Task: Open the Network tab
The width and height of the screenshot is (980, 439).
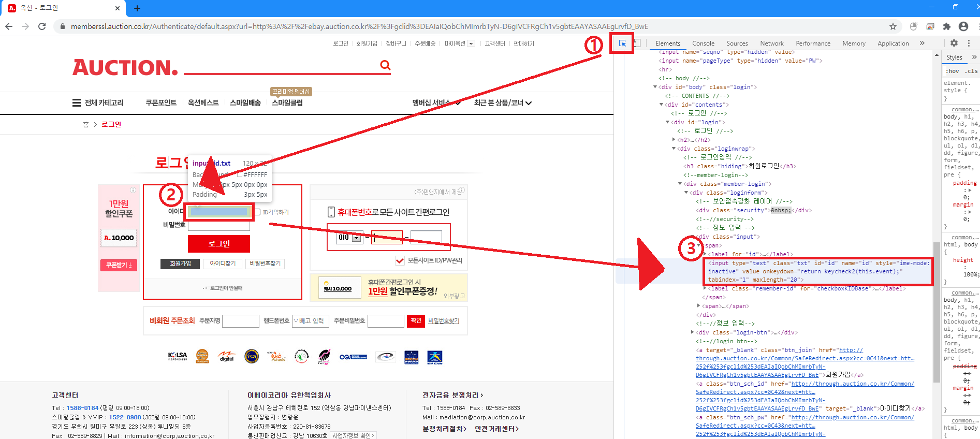Action: click(x=772, y=43)
